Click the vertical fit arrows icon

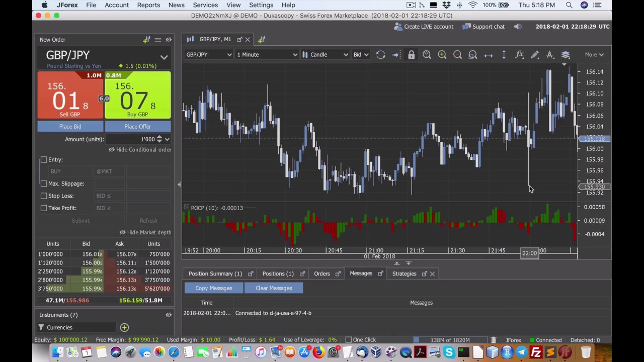tap(504, 55)
